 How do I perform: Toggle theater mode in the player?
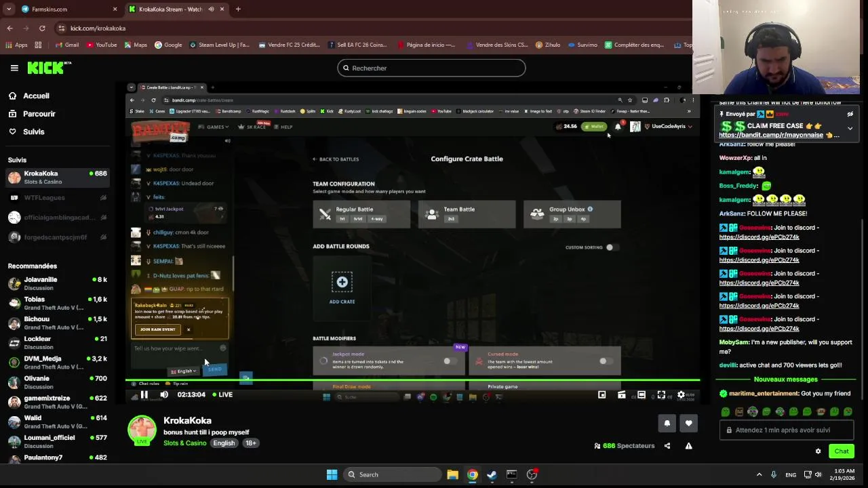pos(642,394)
